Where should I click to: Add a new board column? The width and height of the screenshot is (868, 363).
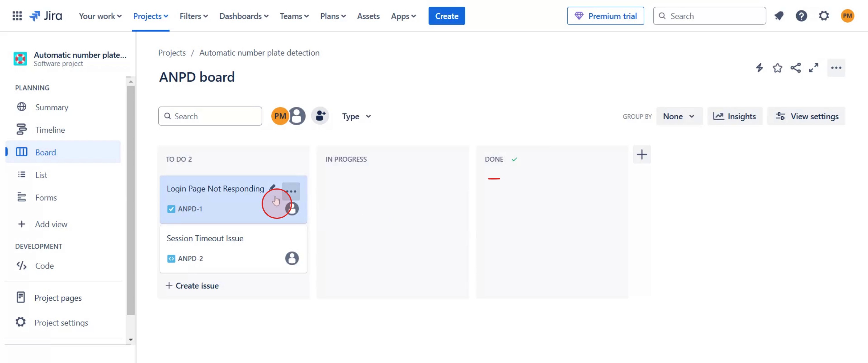[x=641, y=155]
